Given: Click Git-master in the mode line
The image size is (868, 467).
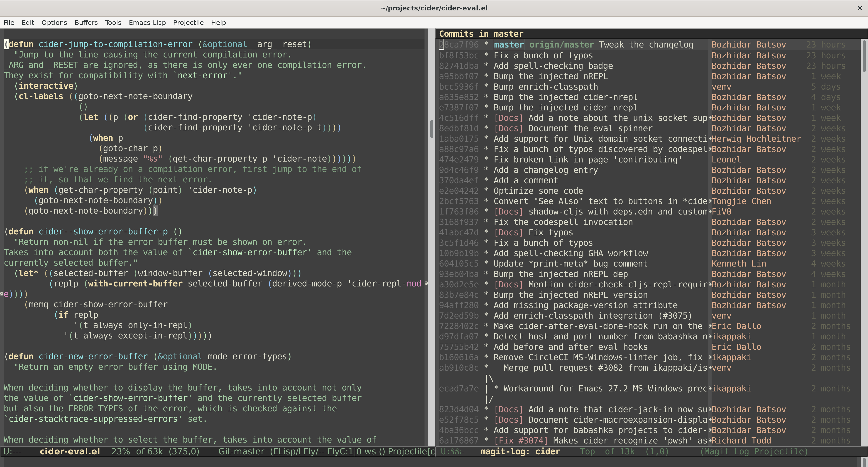Looking at the screenshot, I should 241,451.
